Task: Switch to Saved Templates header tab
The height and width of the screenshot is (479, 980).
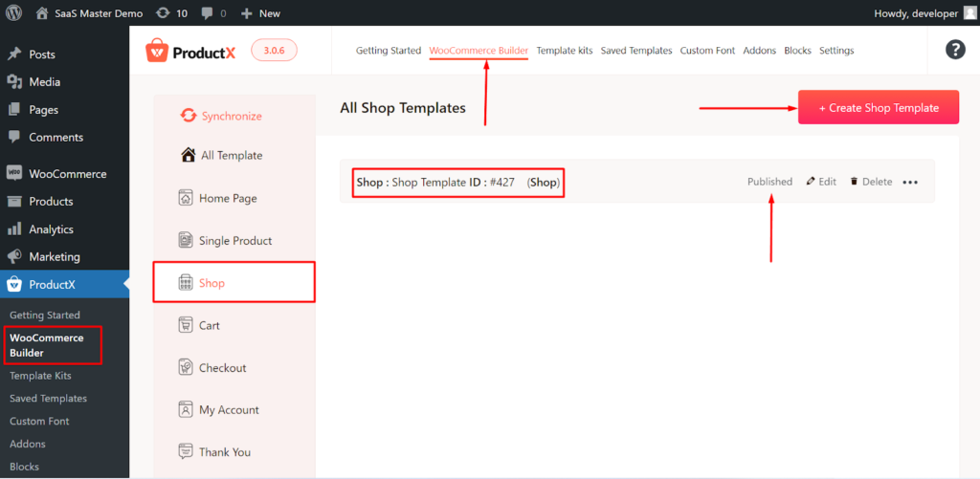Action: pos(636,51)
